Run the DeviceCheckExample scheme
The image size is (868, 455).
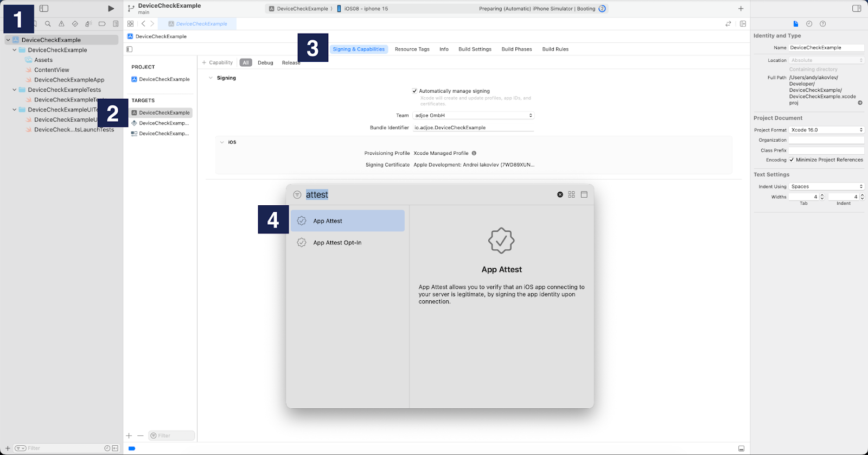click(111, 9)
